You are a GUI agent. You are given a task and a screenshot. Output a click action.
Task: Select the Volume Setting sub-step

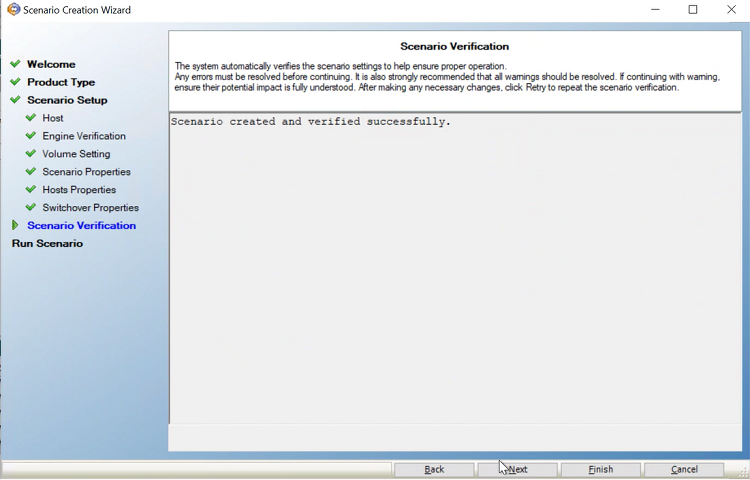[76, 154]
